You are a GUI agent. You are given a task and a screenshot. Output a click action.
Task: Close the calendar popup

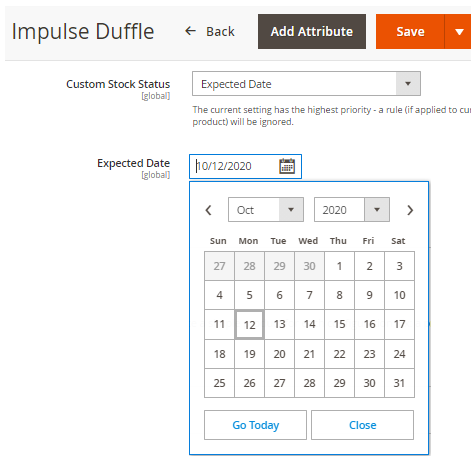coord(362,425)
